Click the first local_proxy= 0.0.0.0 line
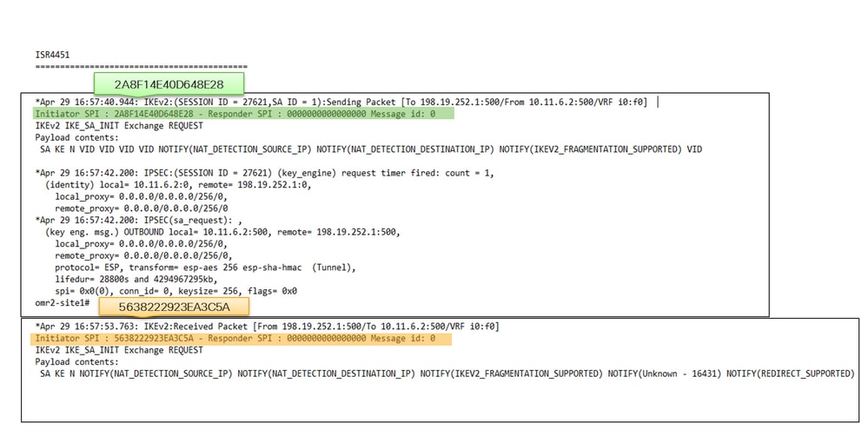868x443 pixels. (x=141, y=196)
